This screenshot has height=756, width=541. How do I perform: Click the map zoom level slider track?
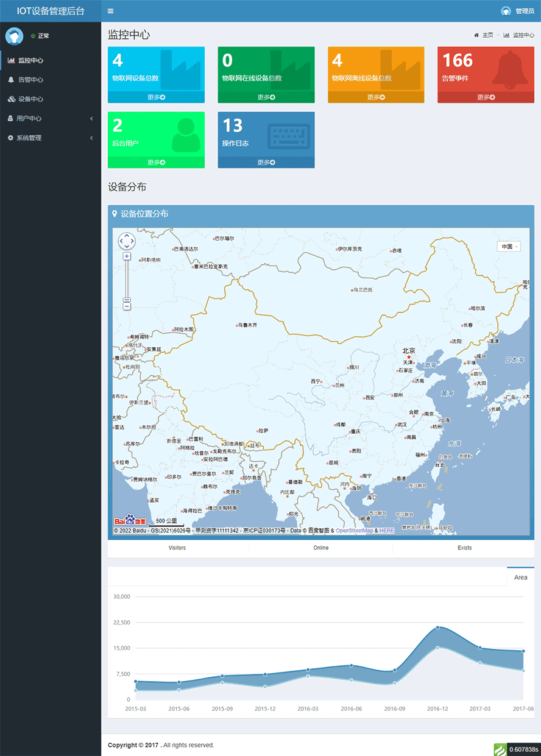[127, 280]
